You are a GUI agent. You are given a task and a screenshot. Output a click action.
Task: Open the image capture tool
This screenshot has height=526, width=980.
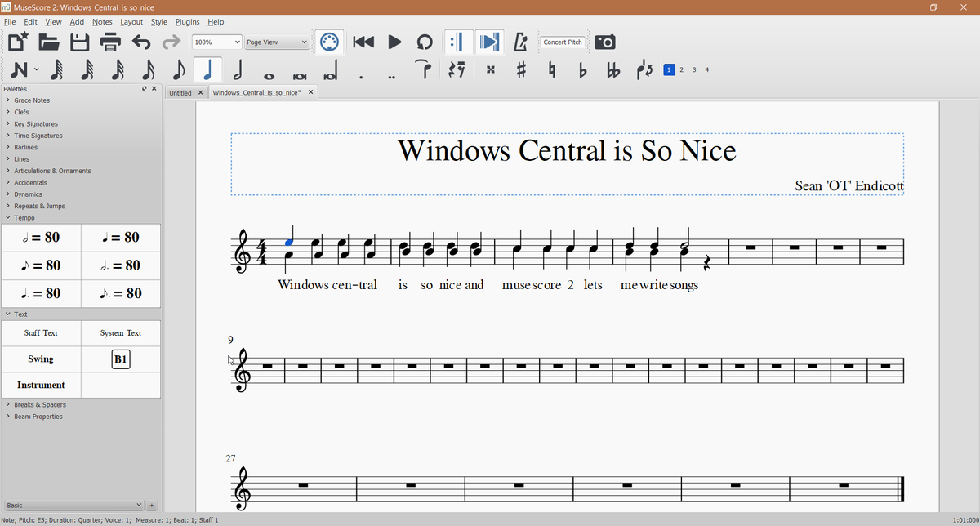(x=604, y=42)
